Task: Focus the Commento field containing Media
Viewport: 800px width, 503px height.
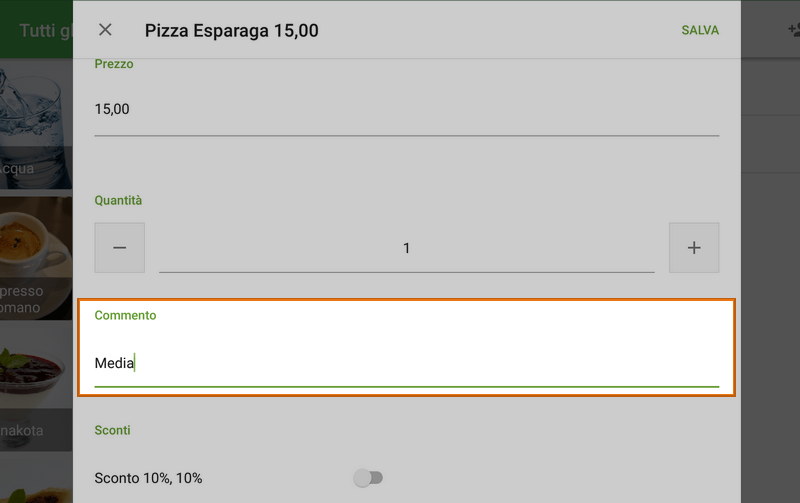Action: coord(406,364)
